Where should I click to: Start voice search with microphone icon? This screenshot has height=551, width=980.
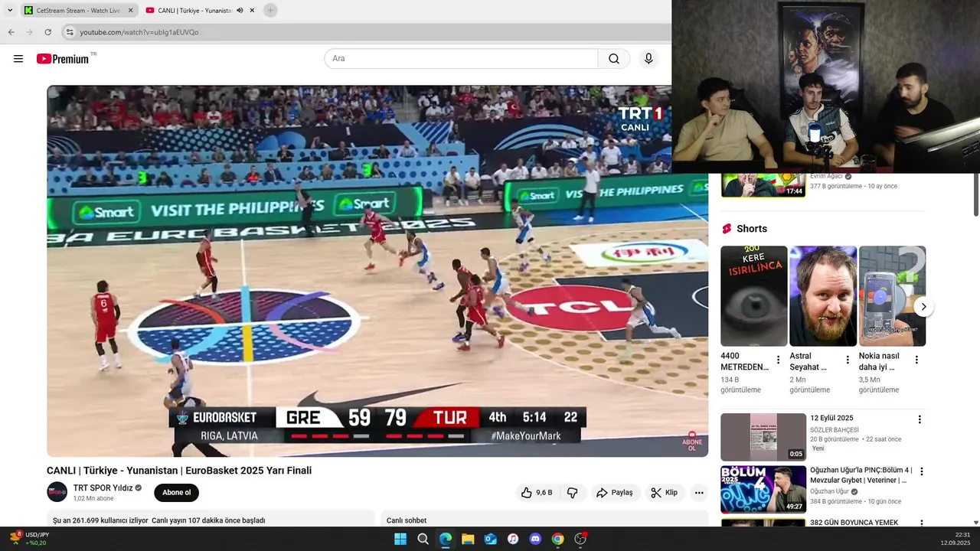tap(648, 59)
